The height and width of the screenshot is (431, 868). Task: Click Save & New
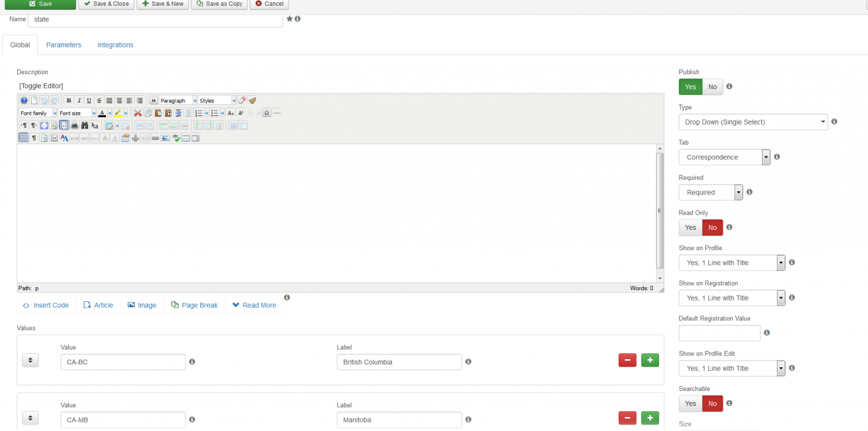pos(163,4)
